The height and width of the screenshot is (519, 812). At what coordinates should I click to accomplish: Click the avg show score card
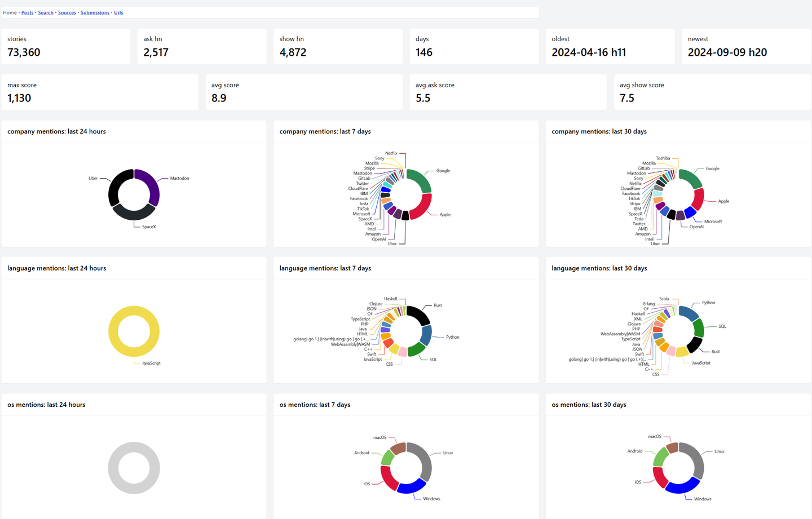click(x=712, y=92)
